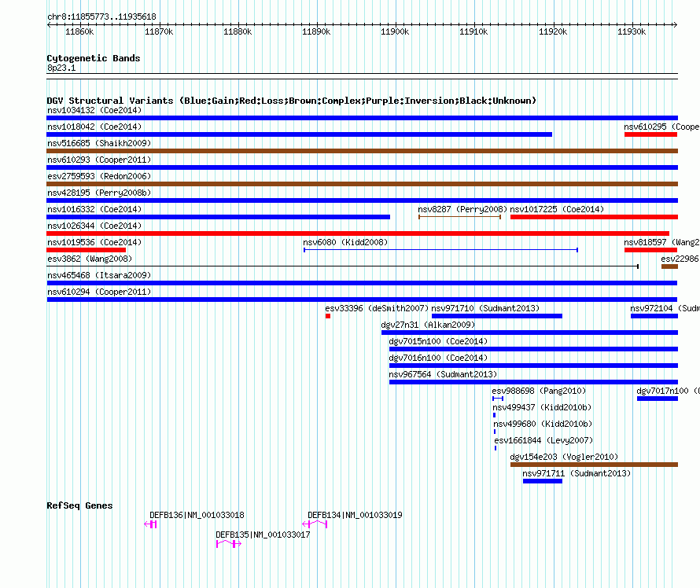Open nsv1016332 (Coe2014) blue bar
The image size is (700, 588).
[x=219, y=217]
